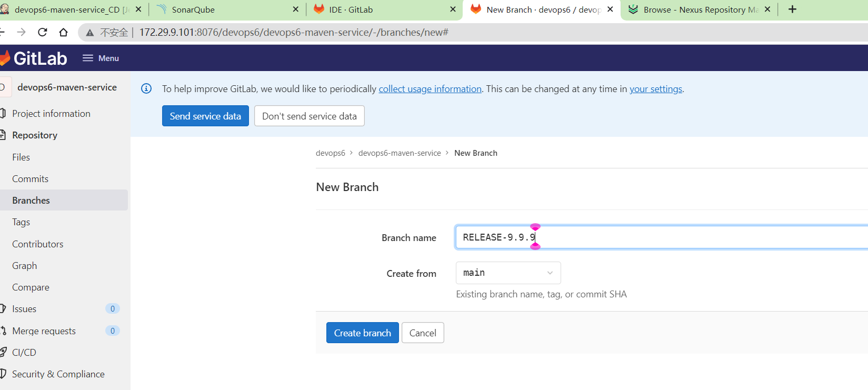Close the IDE · GitLab tab
The height and width of the screenshot is (390, 868).
453,9
